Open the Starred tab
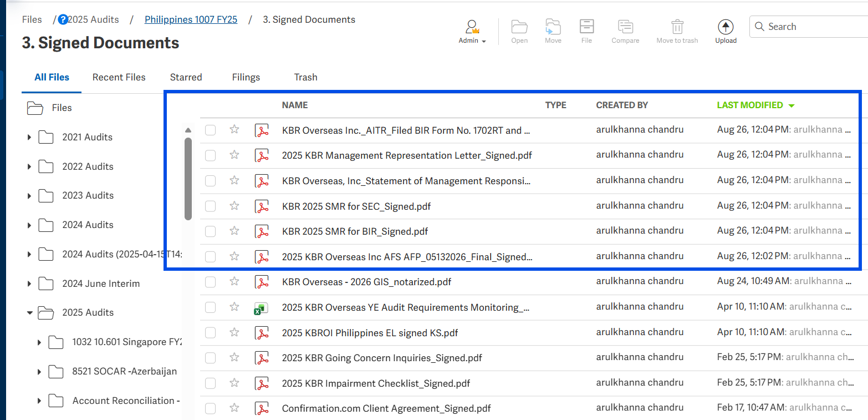Viewport: 868px width, 420px height. [x=186, y=77]
